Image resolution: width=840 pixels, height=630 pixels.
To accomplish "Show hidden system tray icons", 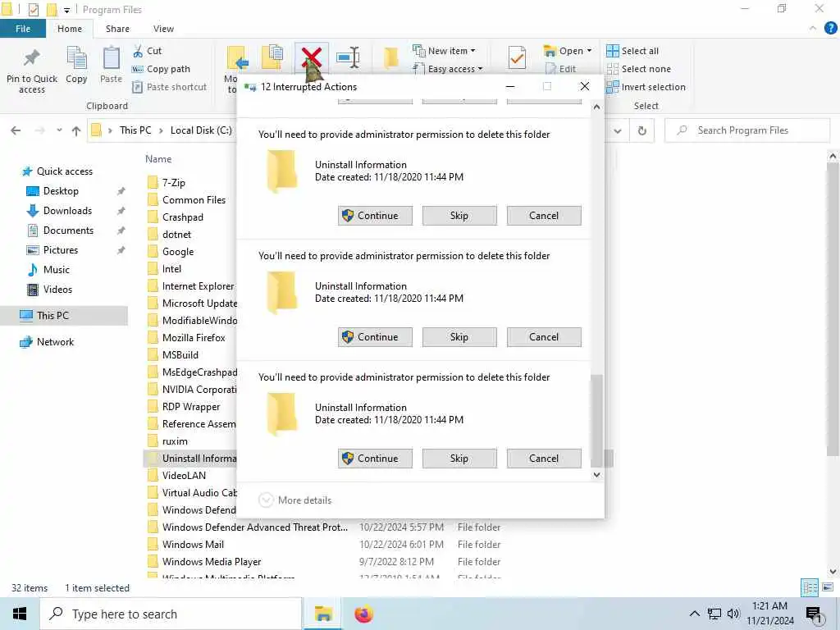I will coord(694,614).
